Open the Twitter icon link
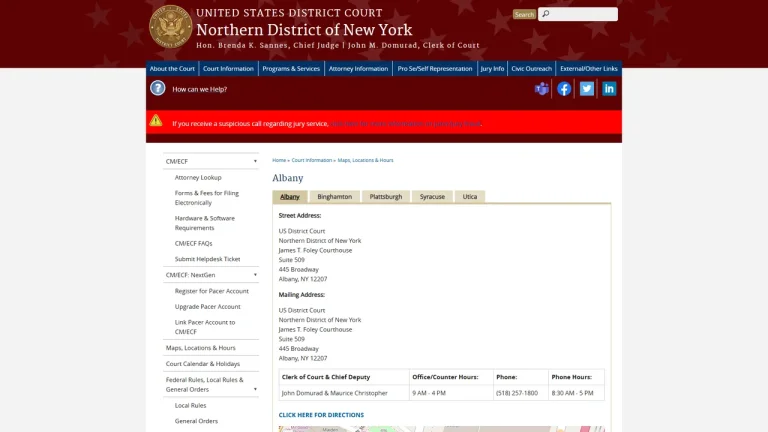This screenshot has width=768, height=432. click(586, 89)
